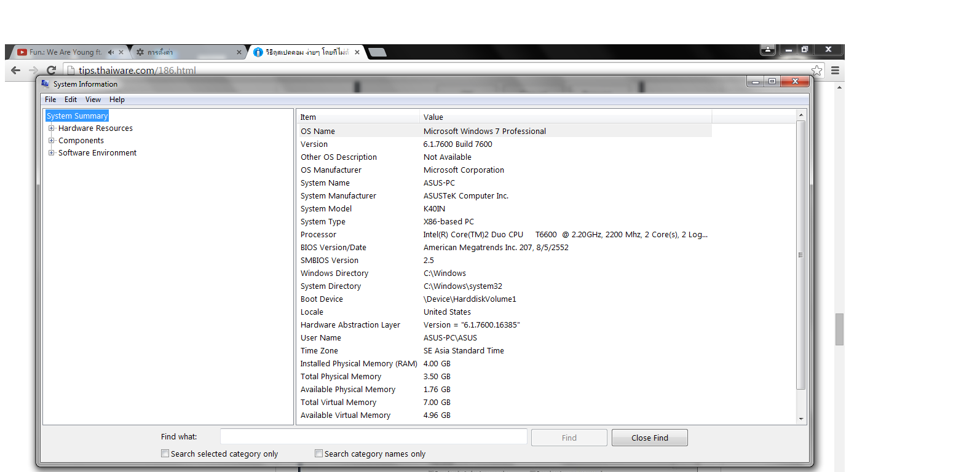Screen dimensions: 980x472
Task: Click the details list scroll down arrow
Action: click(x=801, y=419)
